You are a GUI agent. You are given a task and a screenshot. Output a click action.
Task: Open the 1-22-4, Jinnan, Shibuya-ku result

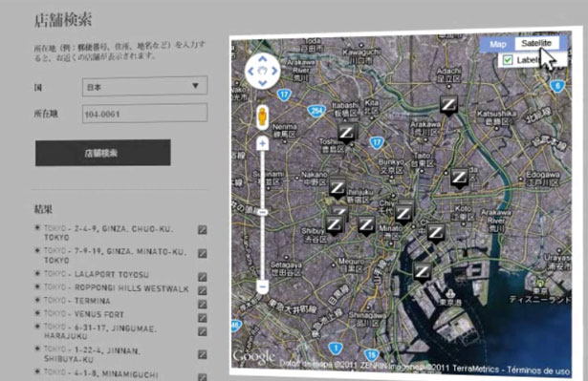point(92,354)
